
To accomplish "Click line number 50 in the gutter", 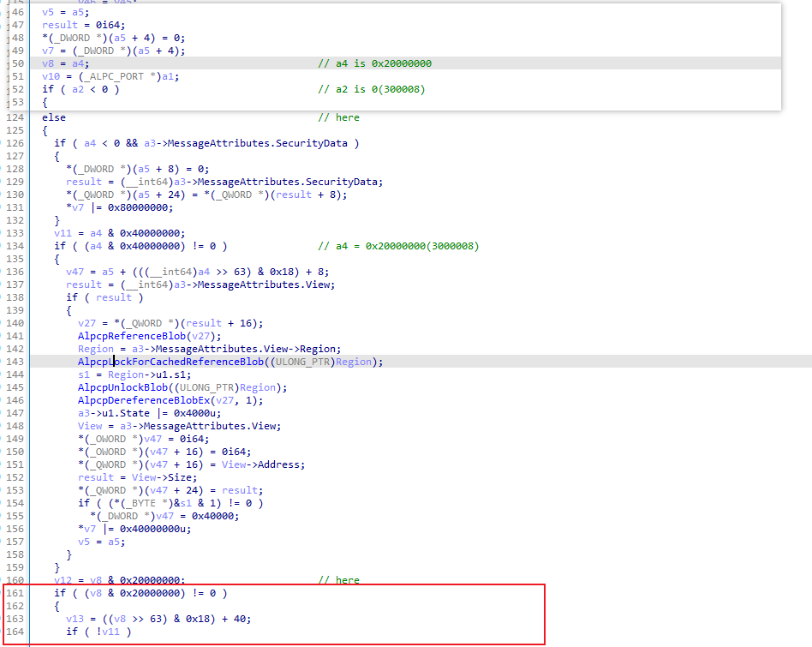I will tap(18, 63).
